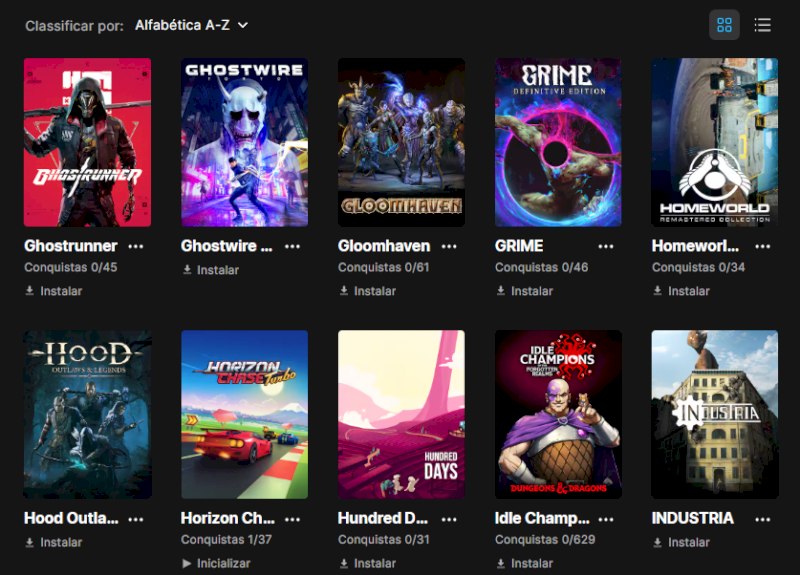This screenshot has width=800, height=575.
Task: Open the Alfabética A-Z sort dropdown
Action: [191, 25]
